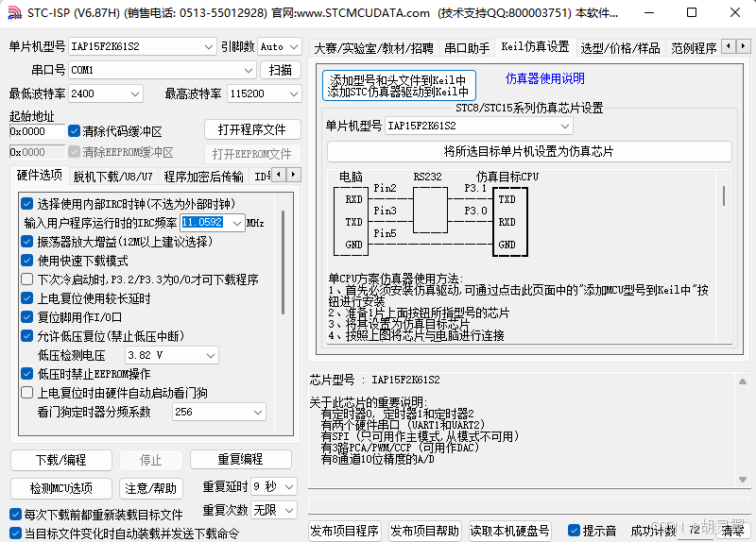Click 重复编程 button
756x542 pixels.
241,459
